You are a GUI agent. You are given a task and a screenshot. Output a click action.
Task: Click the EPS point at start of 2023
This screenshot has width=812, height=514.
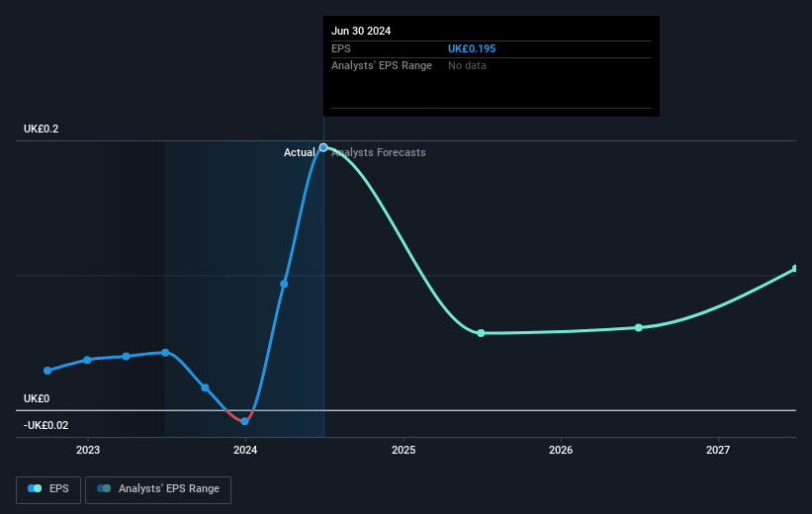point(87,360)
